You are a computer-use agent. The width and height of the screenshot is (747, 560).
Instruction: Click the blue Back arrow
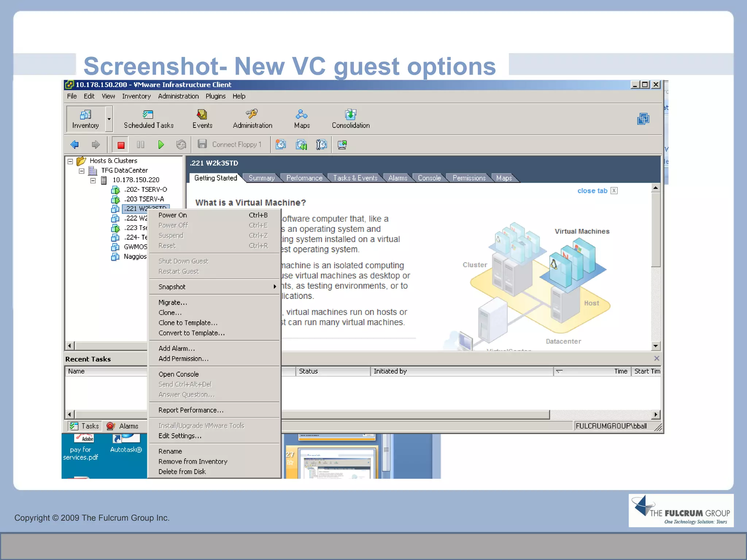coord(75,145)
